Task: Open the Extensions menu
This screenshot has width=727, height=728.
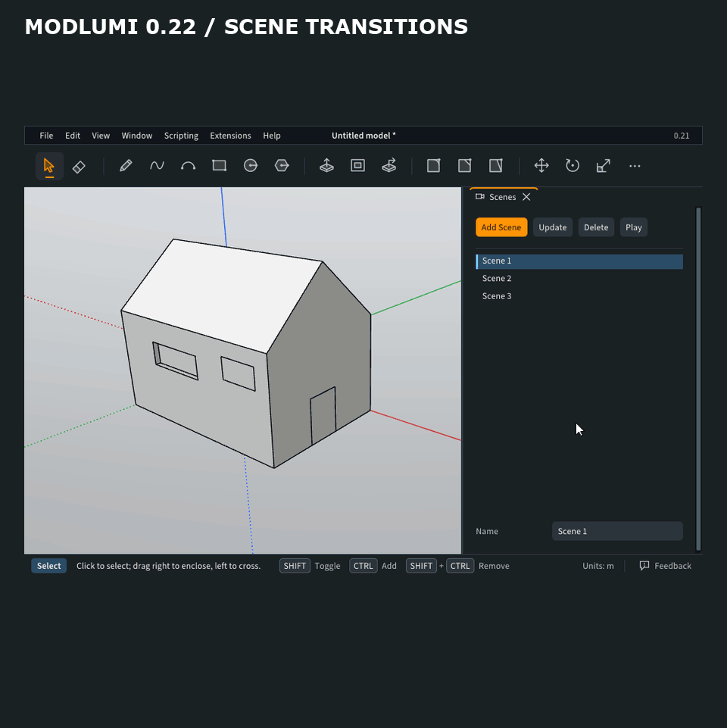Action: (x=230, y=136)
